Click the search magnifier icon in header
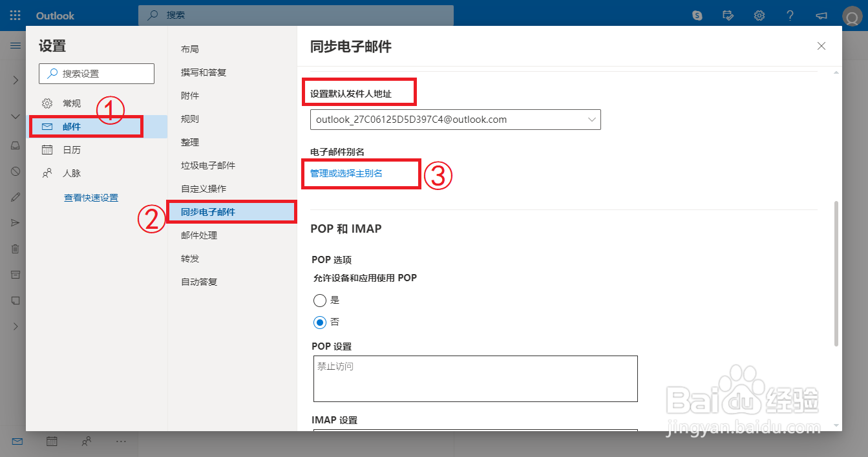The width and height of the screenshot is (868, 457). [x=153, y=15]
